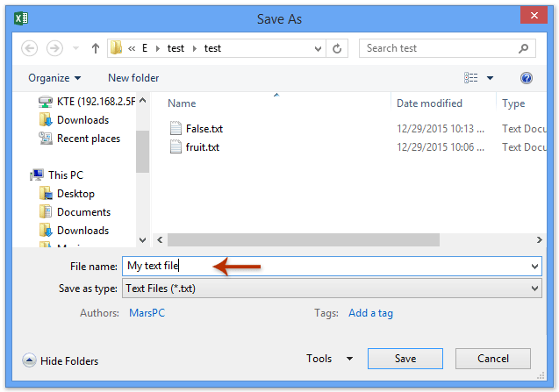
Task: Select Desktop under This PC
Action: pyautogui.click(x=75, y=194)
